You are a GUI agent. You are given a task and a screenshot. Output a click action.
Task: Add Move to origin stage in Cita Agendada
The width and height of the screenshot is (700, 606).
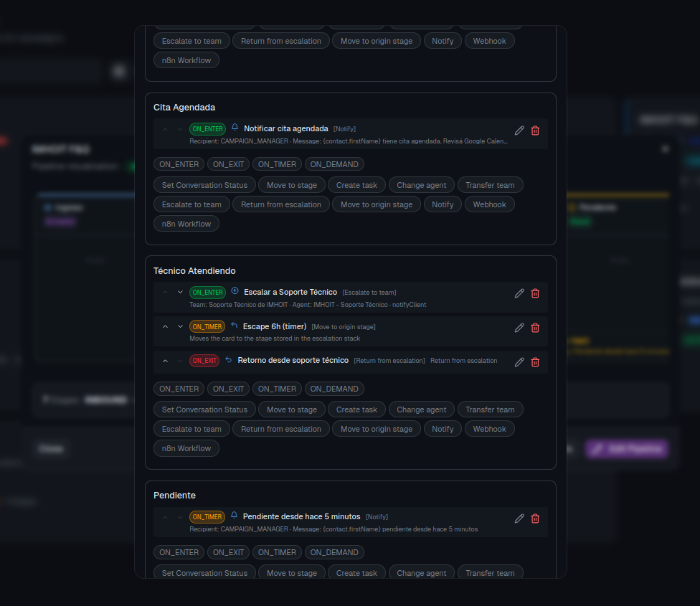click(377, 204)
